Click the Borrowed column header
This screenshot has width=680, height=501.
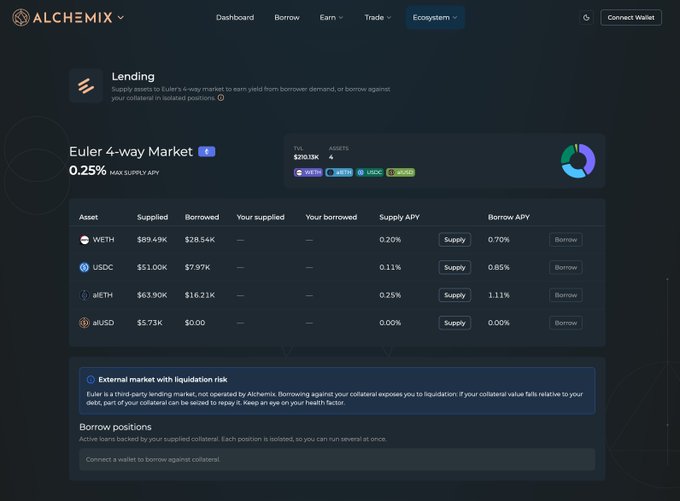click(202, 217)
